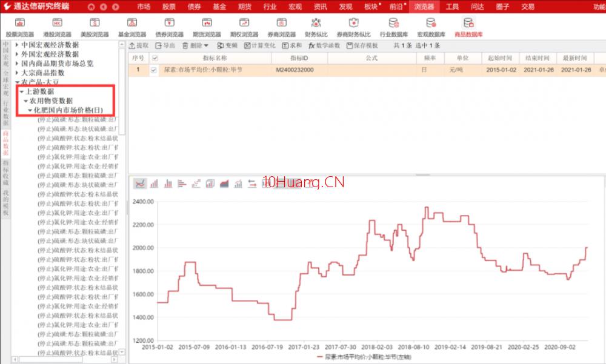Select the M2400232000 indicator ID cell
The width and height of the screenshot is (606, 364).
tap(295, 70)
